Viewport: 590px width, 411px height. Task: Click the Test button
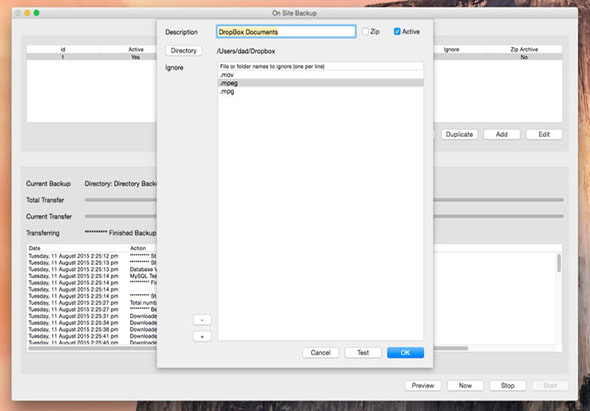363,353
